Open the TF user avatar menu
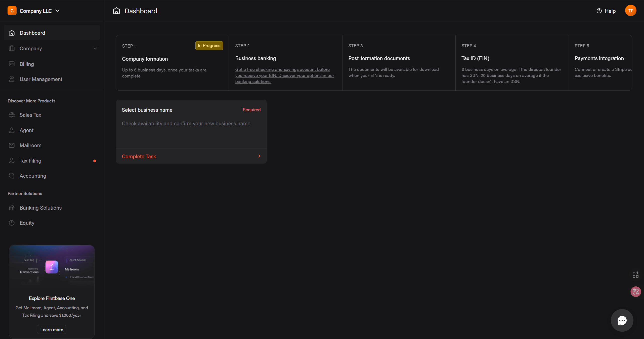 click(631, 11)
